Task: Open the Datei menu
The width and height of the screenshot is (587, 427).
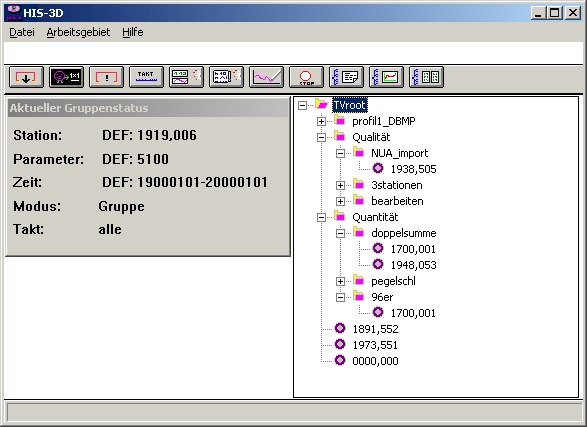Action: click(22, 33)
